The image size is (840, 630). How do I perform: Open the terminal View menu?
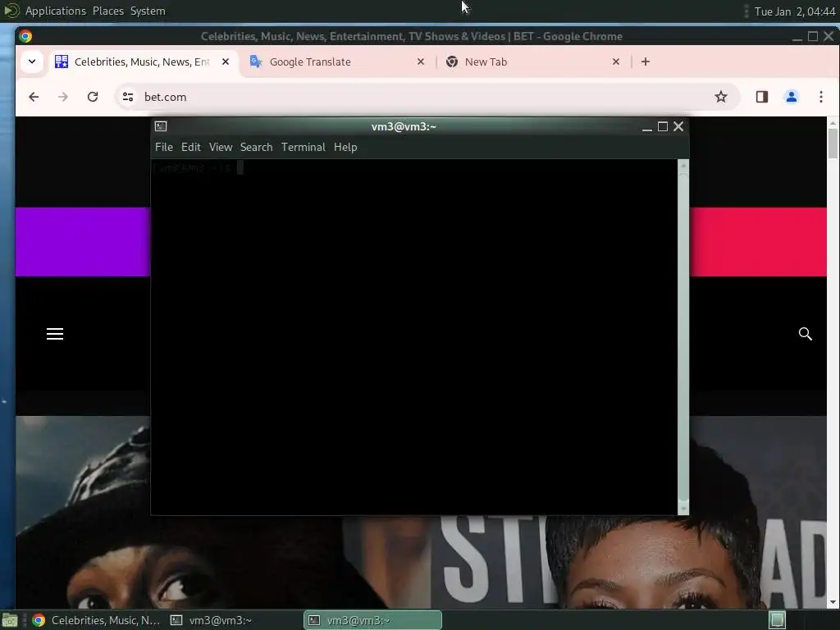coord(221,147)
